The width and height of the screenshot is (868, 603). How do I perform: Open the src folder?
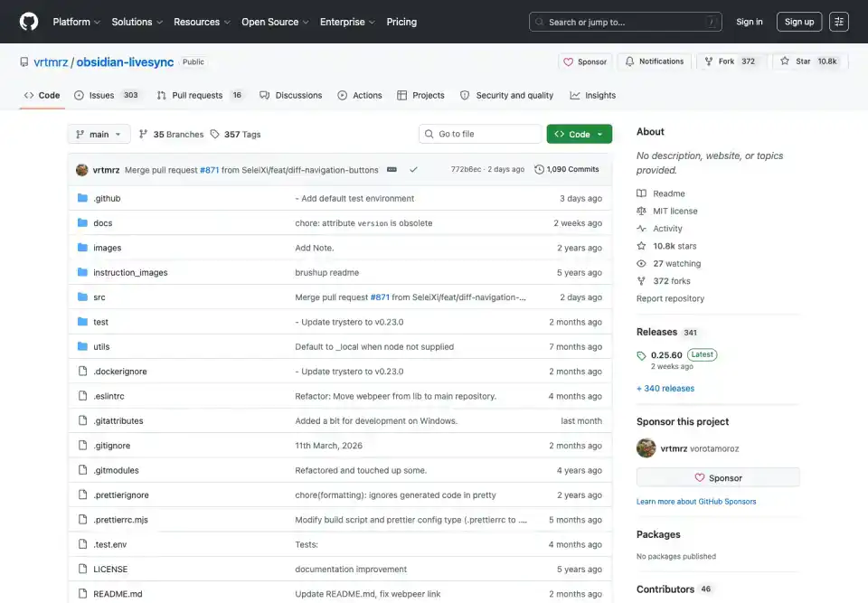(x=99, y=297)
